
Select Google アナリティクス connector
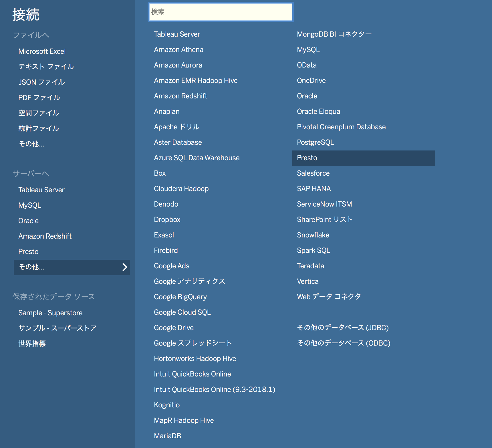click(x=190, y=282)
